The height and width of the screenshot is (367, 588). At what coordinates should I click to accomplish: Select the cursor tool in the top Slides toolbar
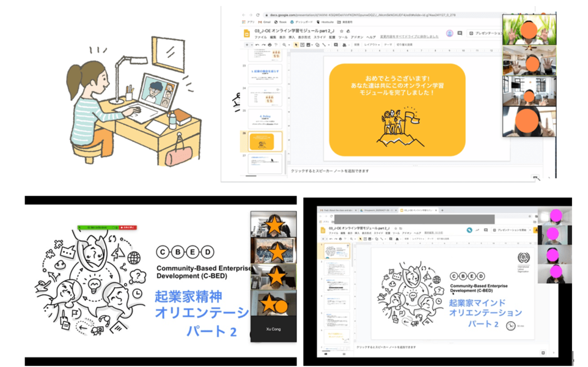296,45
